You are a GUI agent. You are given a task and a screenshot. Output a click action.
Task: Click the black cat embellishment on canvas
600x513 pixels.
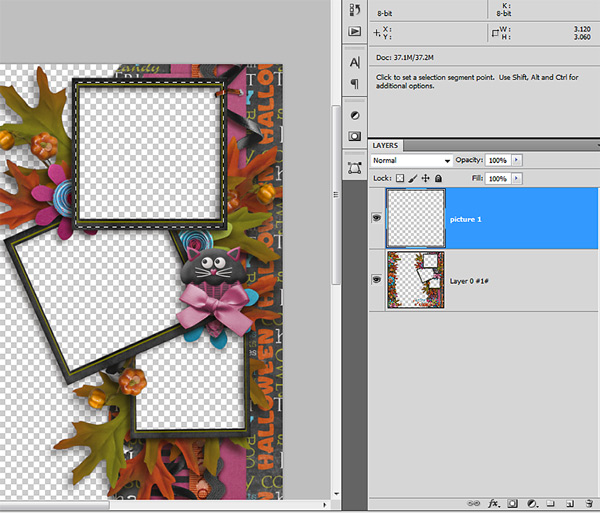(214, 266)
